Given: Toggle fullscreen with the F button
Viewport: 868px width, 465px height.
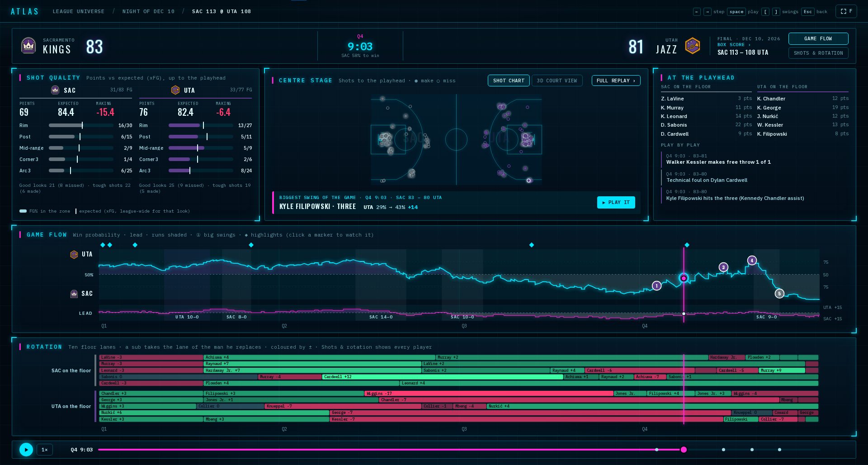Looking at the screenshot, I should (x=846, y=11).
